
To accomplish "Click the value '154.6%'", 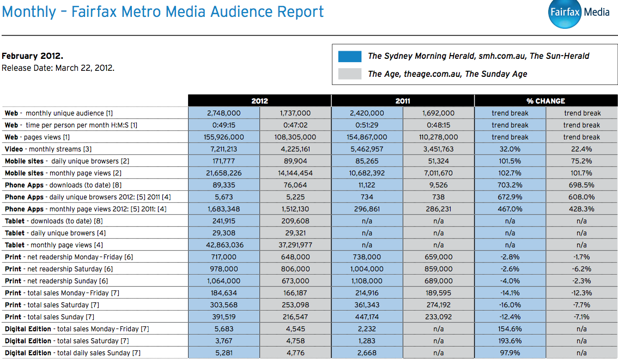I will (x=510, y=329).
